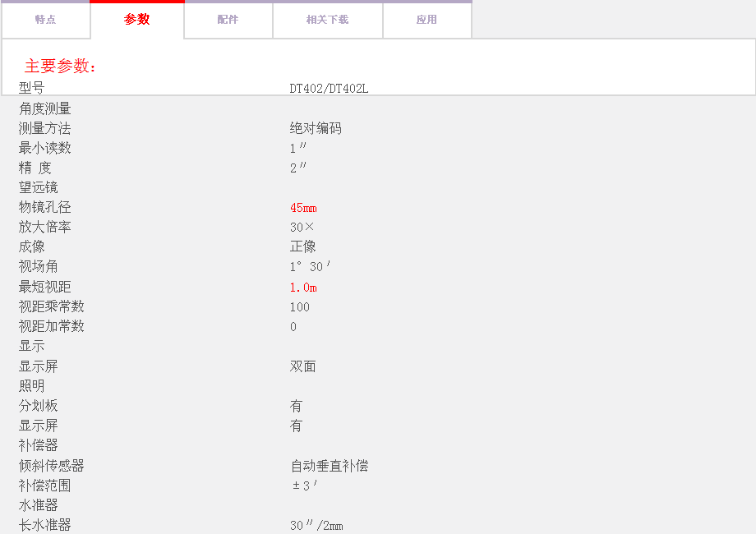Select the 参数 tab

point(137,20)
